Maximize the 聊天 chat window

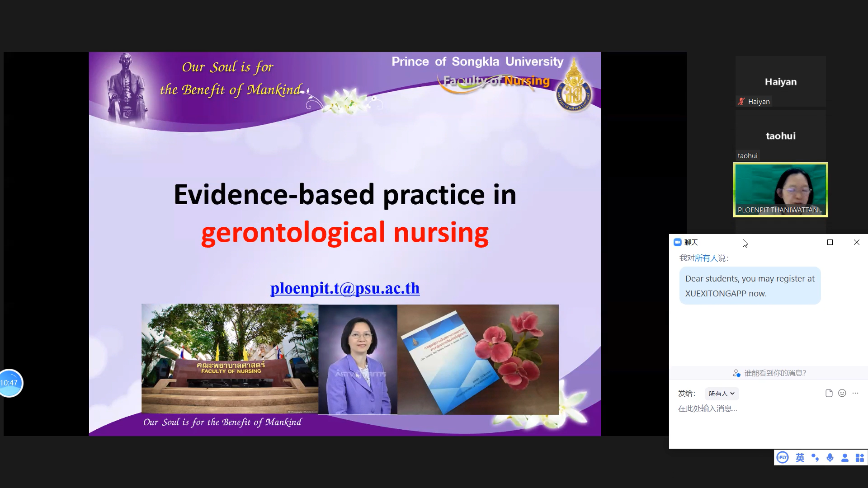pyautogui.click(x=830, y=242)
